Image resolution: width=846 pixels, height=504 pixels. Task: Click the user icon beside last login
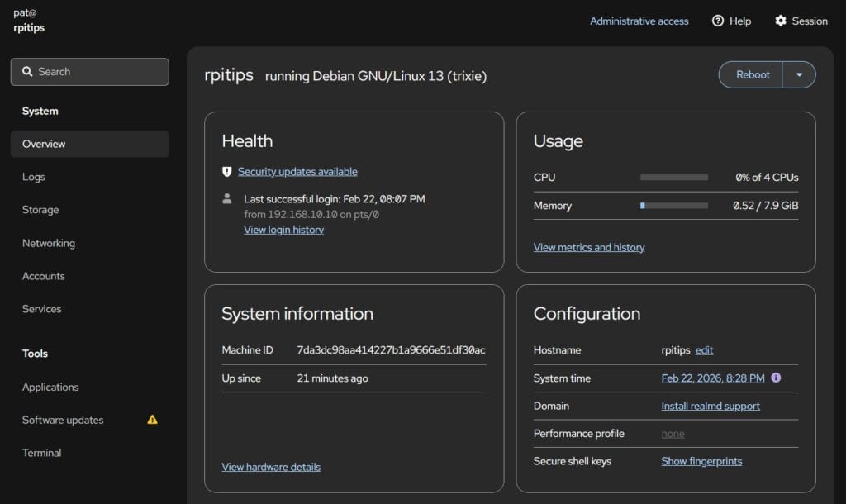pyautogui.click(x=227, y=198)
